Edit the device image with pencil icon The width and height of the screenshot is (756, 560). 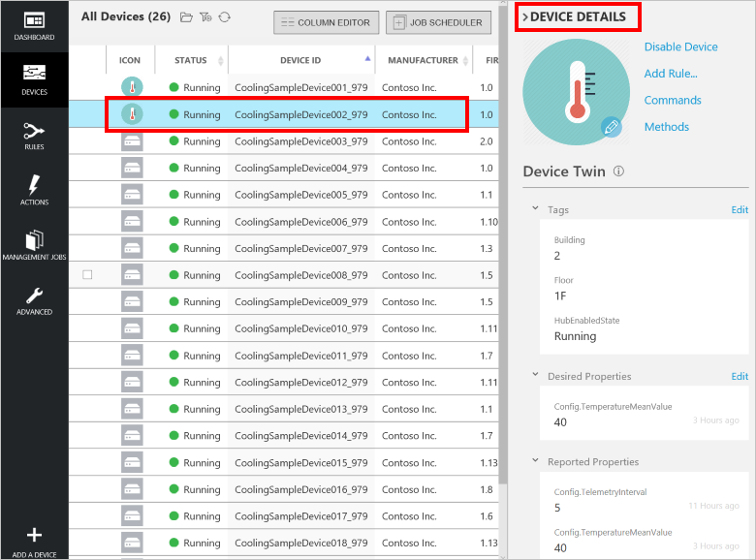(x=611, y=127)
